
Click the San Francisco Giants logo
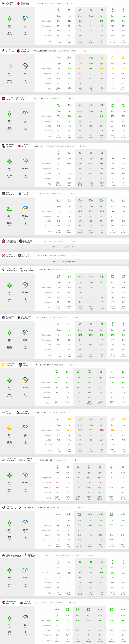(x=21, y=460)
